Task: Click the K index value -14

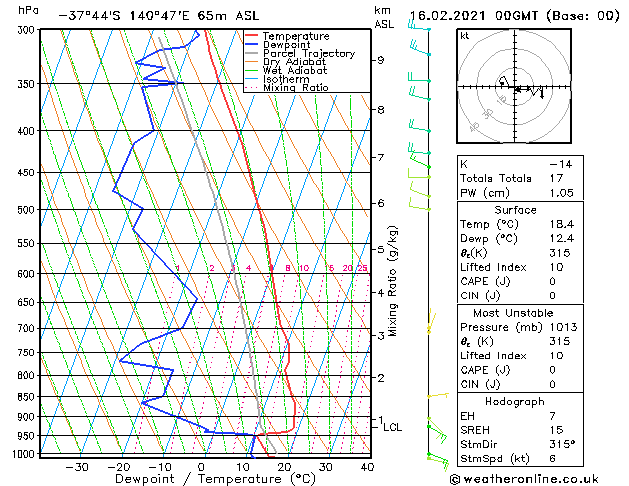Action: click(561, 164)
